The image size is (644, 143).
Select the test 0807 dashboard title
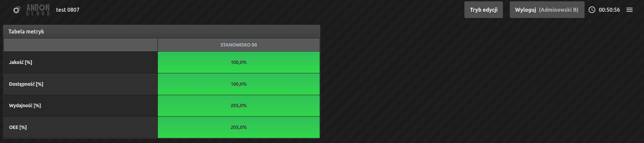click(x=68, y=10)
